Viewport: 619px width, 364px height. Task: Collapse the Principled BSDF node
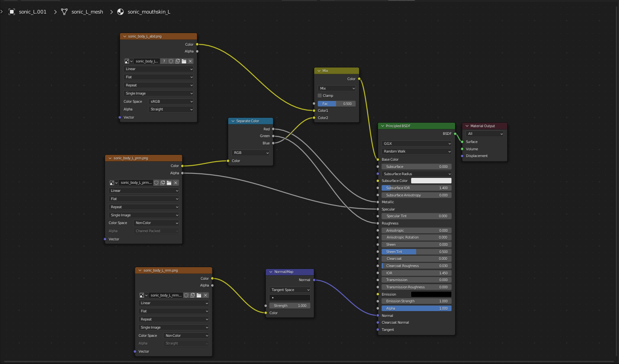tap(382, 126)
